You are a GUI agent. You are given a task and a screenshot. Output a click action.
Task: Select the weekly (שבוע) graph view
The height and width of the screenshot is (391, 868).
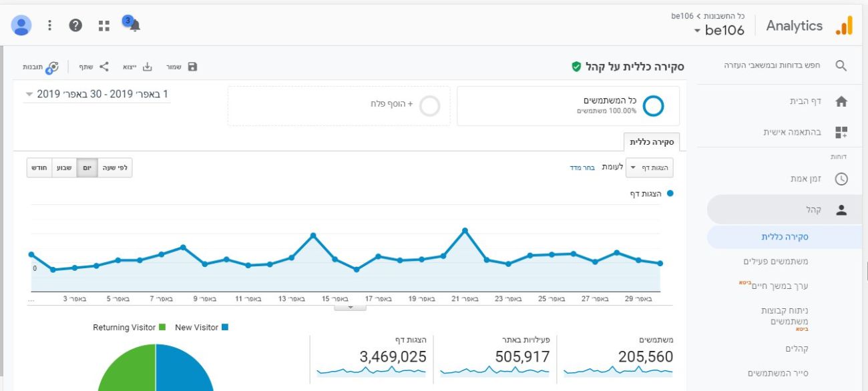(x=63, y=167)
